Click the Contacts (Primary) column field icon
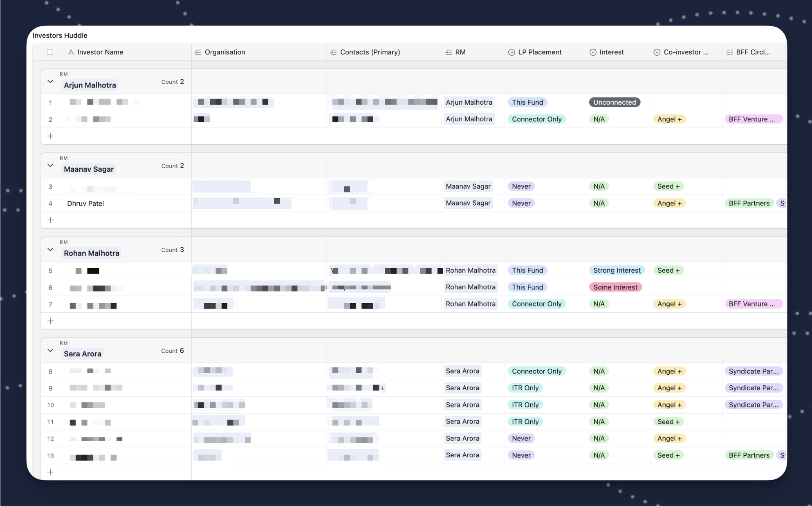 pyautogui.click(x=333, y=52)
